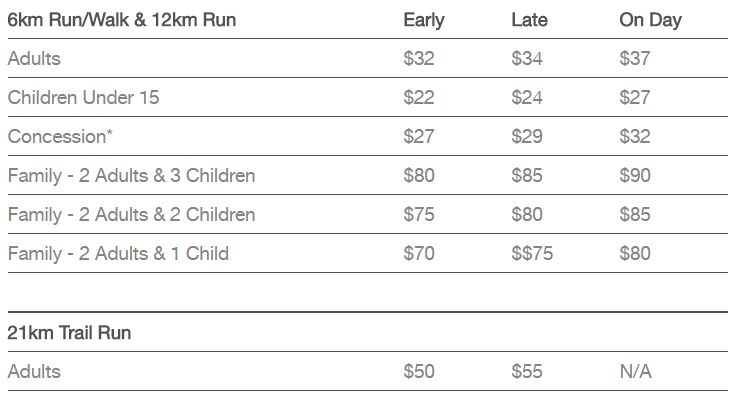Click the Concession $32 on day price
Viewport: 733px width, 395px height.
click(635, 136)
